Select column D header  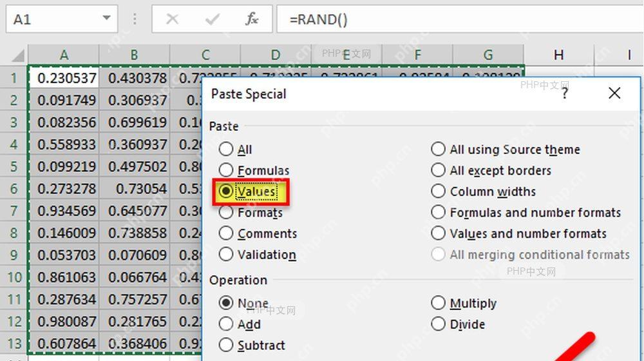(x=276, y=55)
